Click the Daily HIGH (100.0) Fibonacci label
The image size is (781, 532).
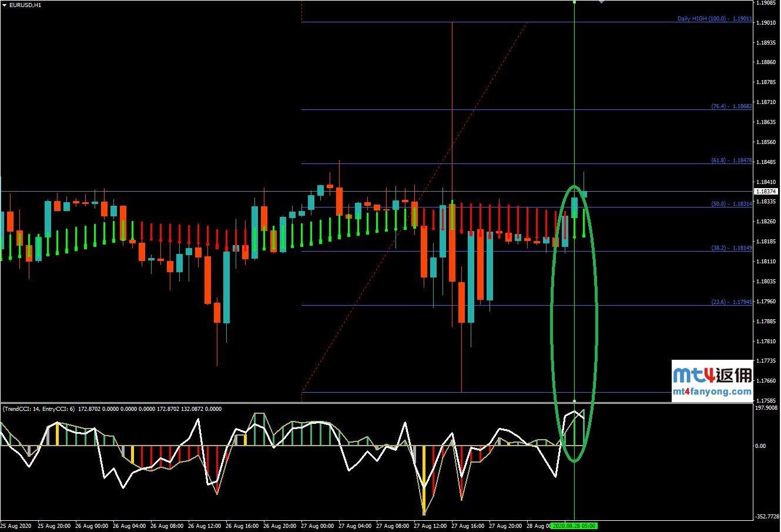(x=714, y=19)
